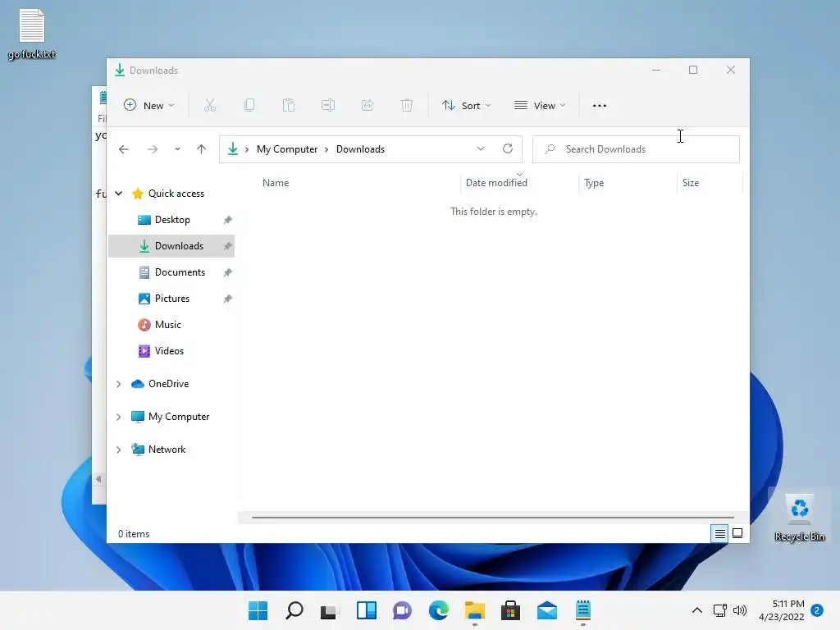Click the Search Downloads field
The image size is (840, 630).
(x=636, y=149)
